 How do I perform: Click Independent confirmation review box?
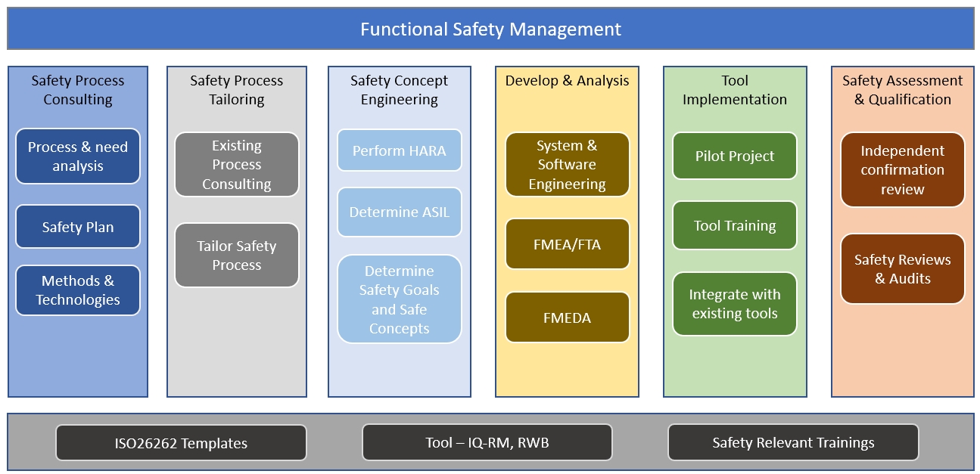[903, 170]
